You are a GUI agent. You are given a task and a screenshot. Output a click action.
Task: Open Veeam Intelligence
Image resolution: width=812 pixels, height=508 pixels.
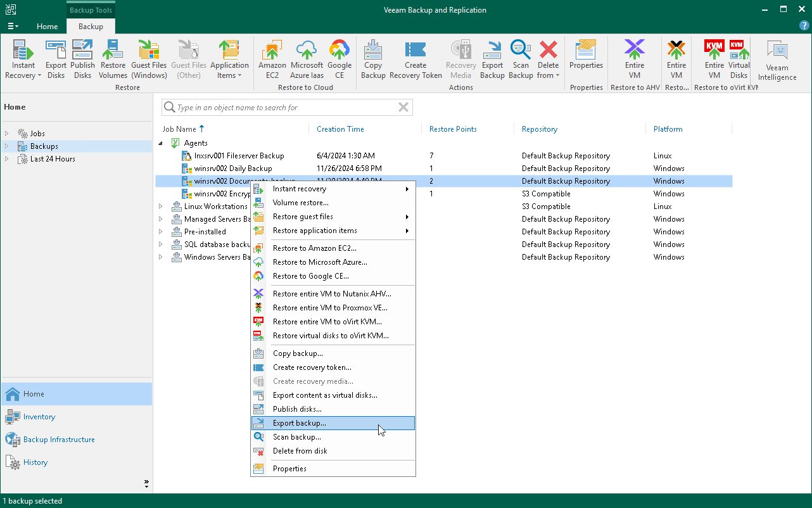pos(777,58)
